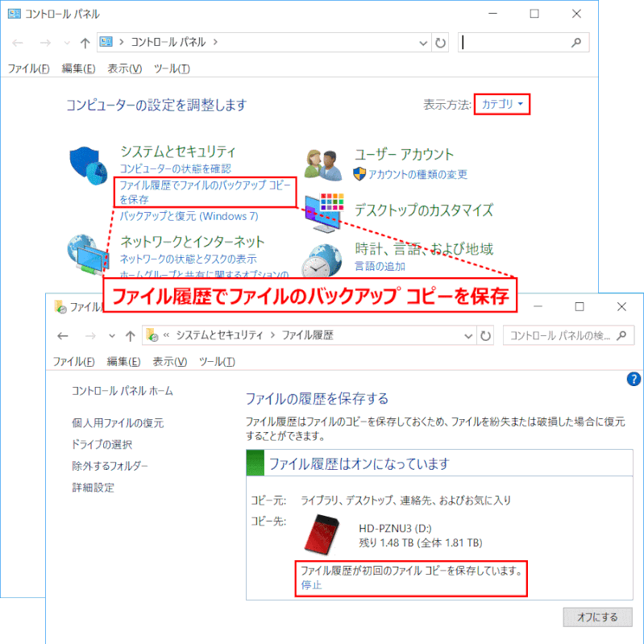Viewport: 644px width, 644px height.
Task: Click double chevron in File History address bar
Action: [x=166, y=335]
